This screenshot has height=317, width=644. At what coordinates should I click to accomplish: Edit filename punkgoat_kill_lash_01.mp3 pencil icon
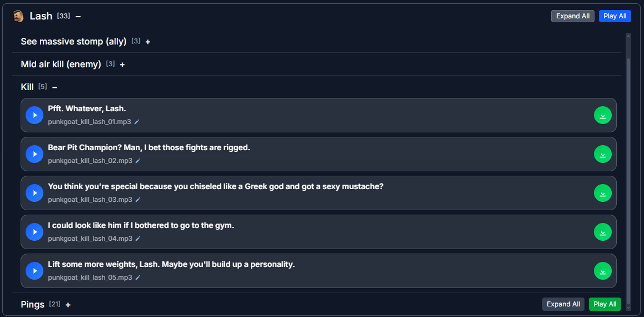(x=137, y=122)
